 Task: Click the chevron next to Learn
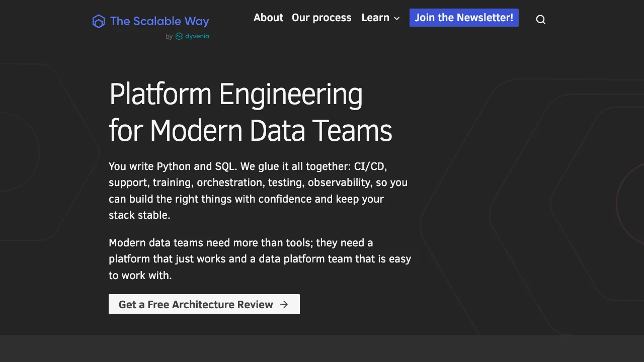coord(397,18)
